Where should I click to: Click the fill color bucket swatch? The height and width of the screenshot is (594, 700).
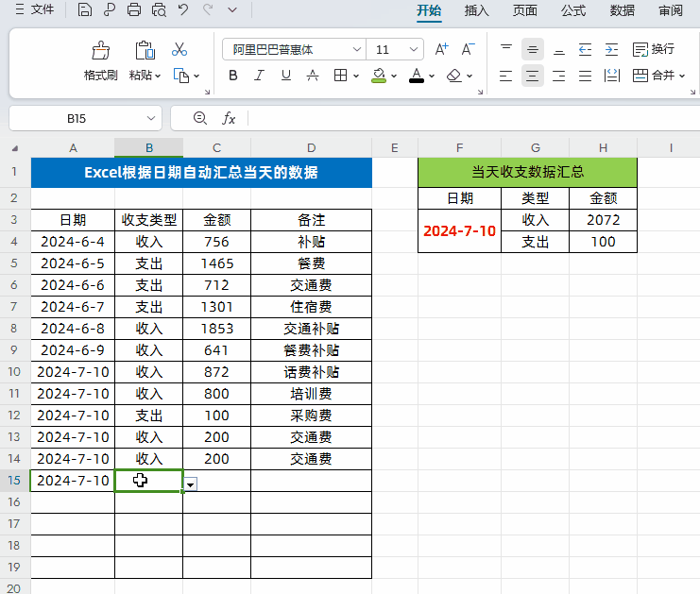379,76
